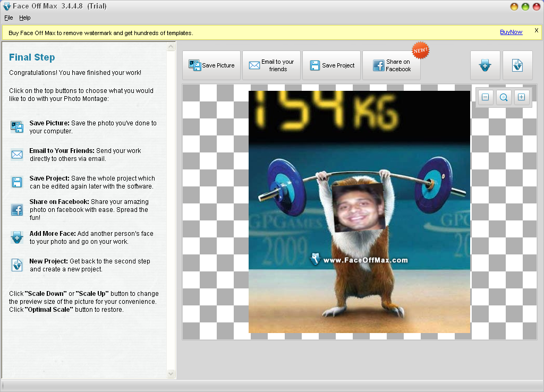Click the Save Project button
Image resolution: width=544 pixels, height=392 pixels.
point(331,65)
